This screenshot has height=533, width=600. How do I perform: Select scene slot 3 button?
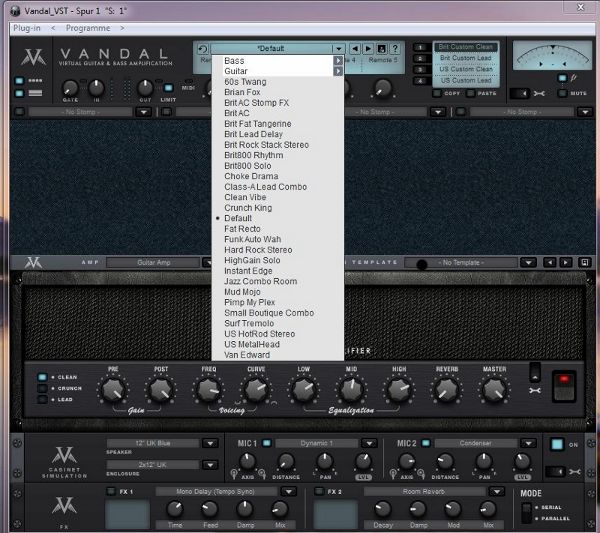pyautogui.click(x=420, y=70)
